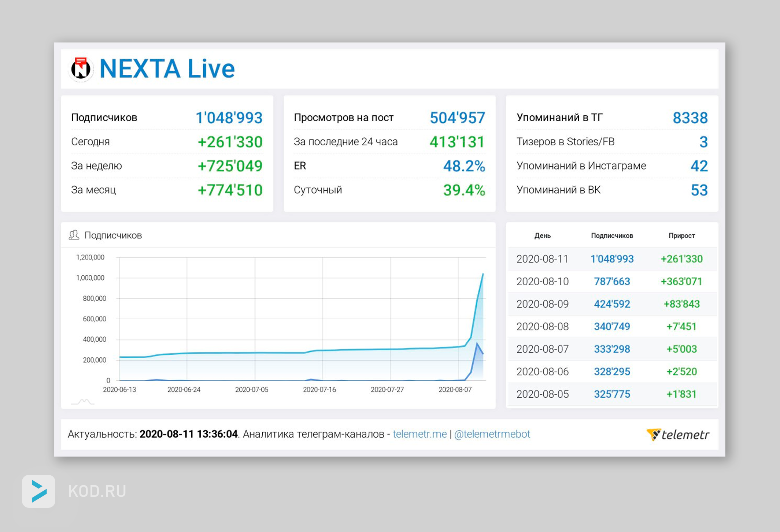Select the 2020-08-08 table row date
Image resolution: width=780 pixels, height=532 pixels.
click(543, 326)
